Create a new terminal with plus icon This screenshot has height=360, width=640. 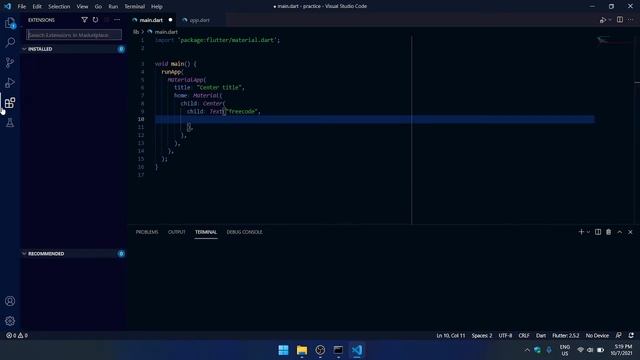coord(581,232)
